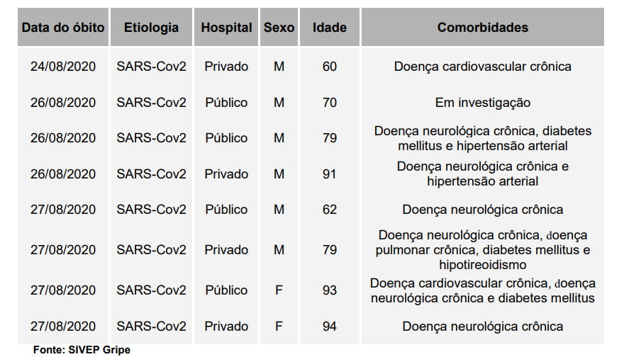The height and width of the screenshot is (364, 624).
Task: Select the SARS-Cov2 cell in the 24/08/2020 row
Action: pos(151,67)
